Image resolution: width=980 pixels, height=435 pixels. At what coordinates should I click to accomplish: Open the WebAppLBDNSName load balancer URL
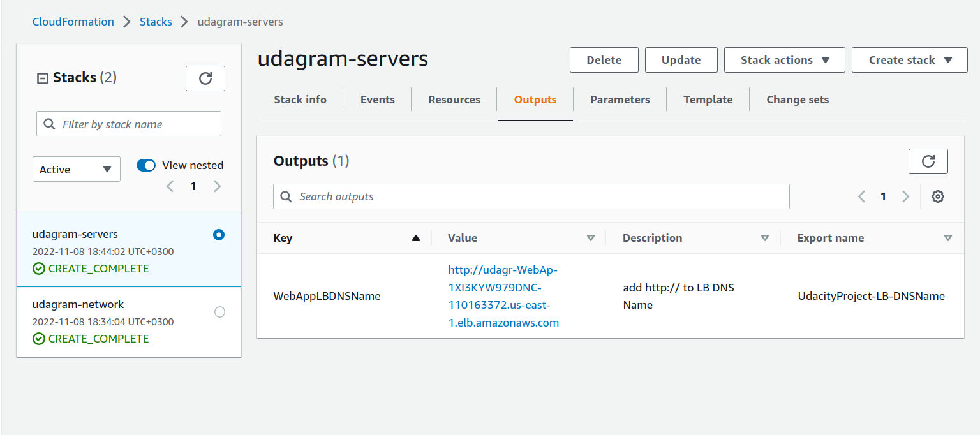click(x=503, y=296)
